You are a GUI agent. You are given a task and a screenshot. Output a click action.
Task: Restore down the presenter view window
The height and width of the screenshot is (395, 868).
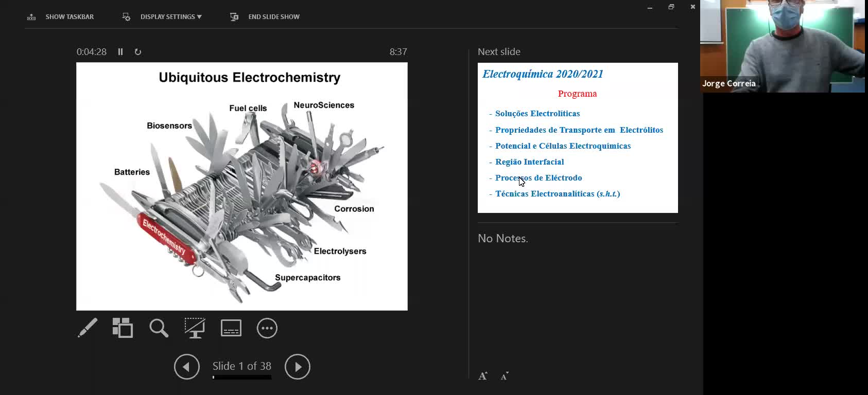671,7
